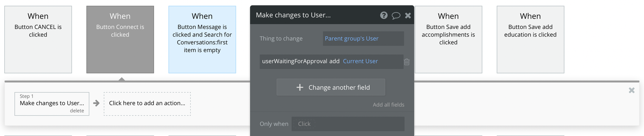
Task: Open help for Make changes to User
Action: (x=384, y=15)
